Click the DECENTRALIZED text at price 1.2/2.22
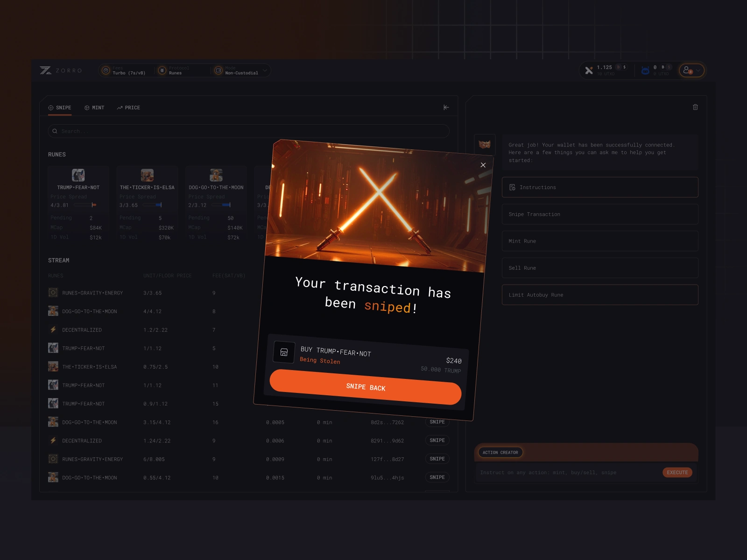Image resolution: width=747 pixels, height=560 pixels. (x=82, y=330)
